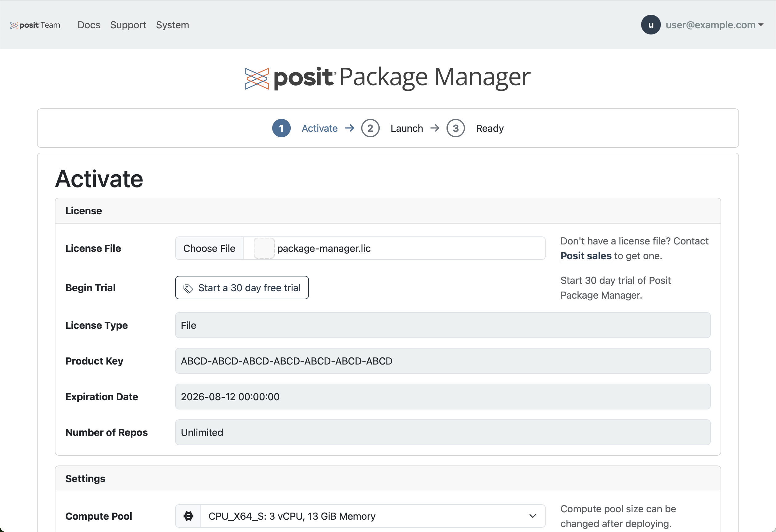The width and height of the screenshot is (776, 532).
Task: Click the chevron arrow on Compute Pool select
Action: 532,516
